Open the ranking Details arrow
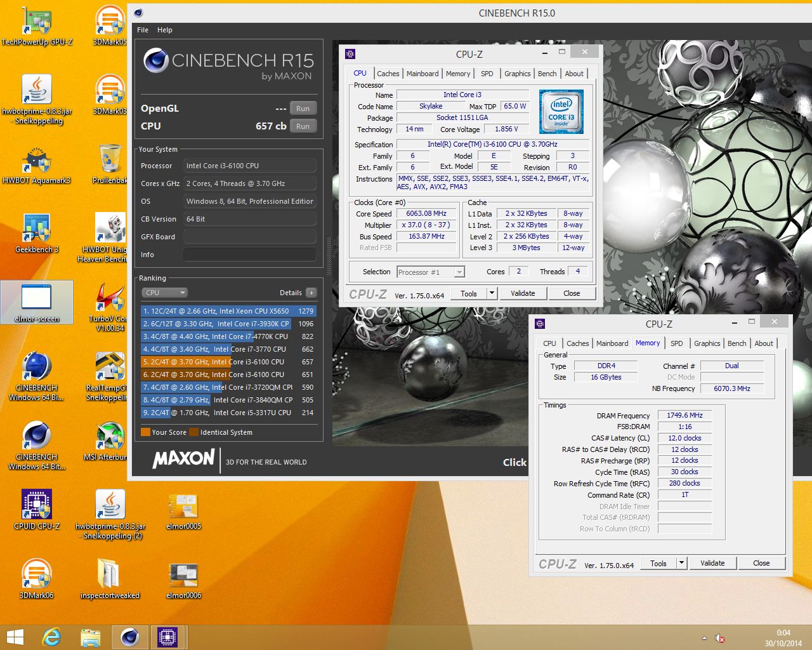The width and height of the screenshot is (812, 650). pos(311,293)
